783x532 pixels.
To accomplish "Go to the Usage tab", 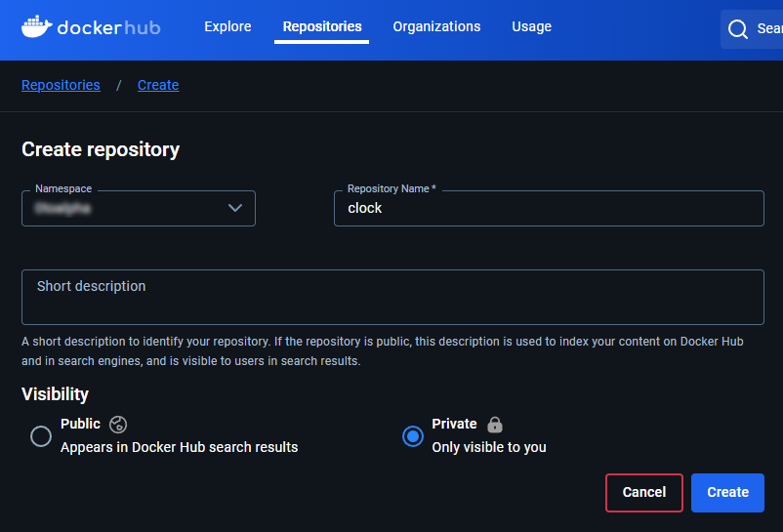I will point(531,26).
